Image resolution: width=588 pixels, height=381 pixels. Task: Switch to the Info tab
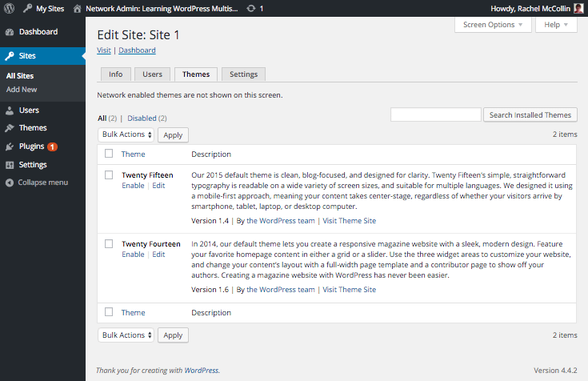click(x=116, y=74)
